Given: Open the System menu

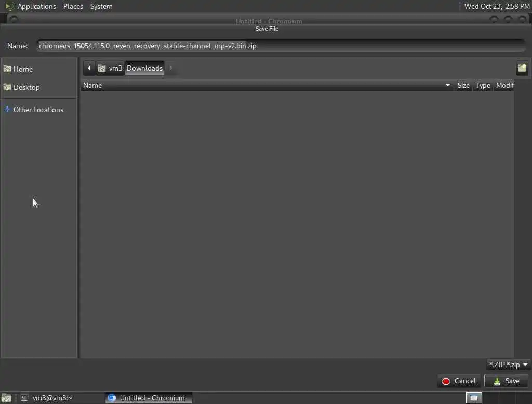Looking at the screenshot, I should coord(101,6).
